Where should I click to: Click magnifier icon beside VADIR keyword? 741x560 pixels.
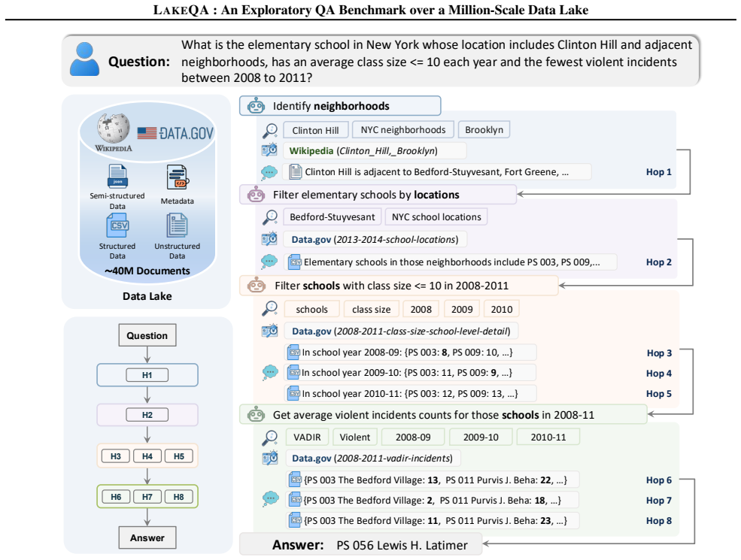click(270, 437)
